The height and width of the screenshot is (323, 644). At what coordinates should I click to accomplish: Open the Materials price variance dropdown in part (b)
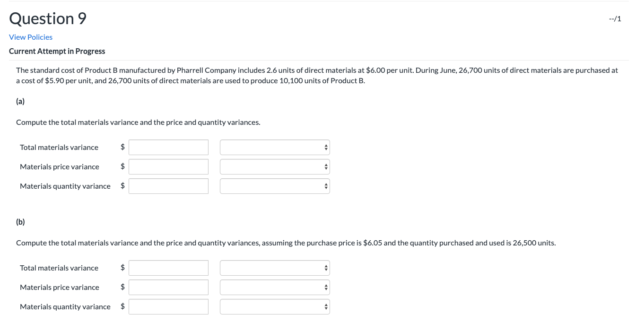(x=274, y=287)
